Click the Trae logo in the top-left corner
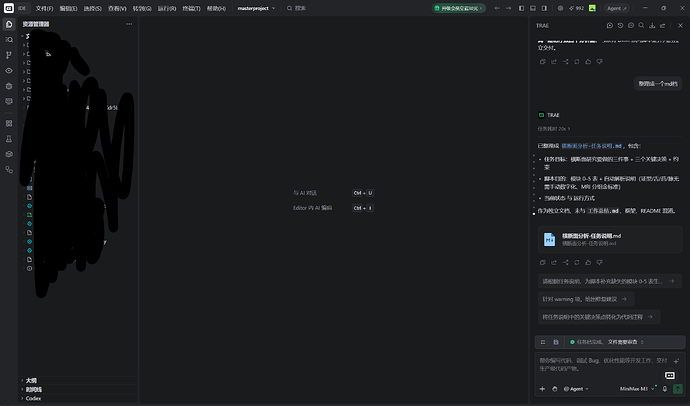Screen dimensions: 690x406 coord(8,8)
